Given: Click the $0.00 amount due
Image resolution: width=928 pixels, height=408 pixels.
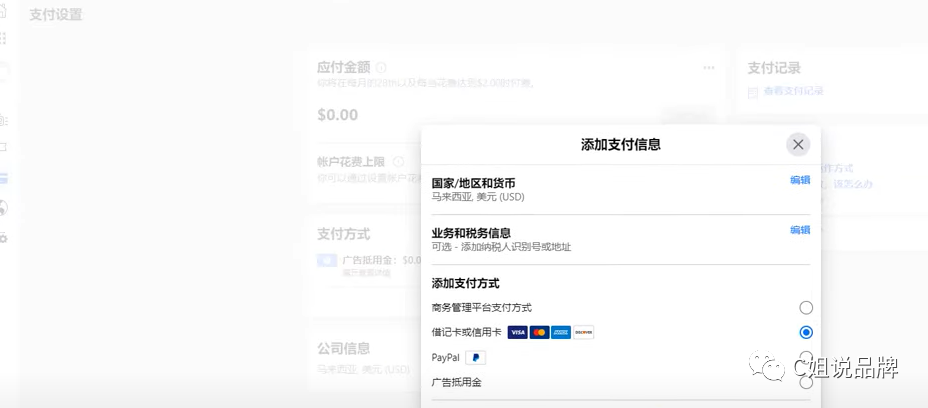Looking at the screenshot, I should click(x=337, y=114).
